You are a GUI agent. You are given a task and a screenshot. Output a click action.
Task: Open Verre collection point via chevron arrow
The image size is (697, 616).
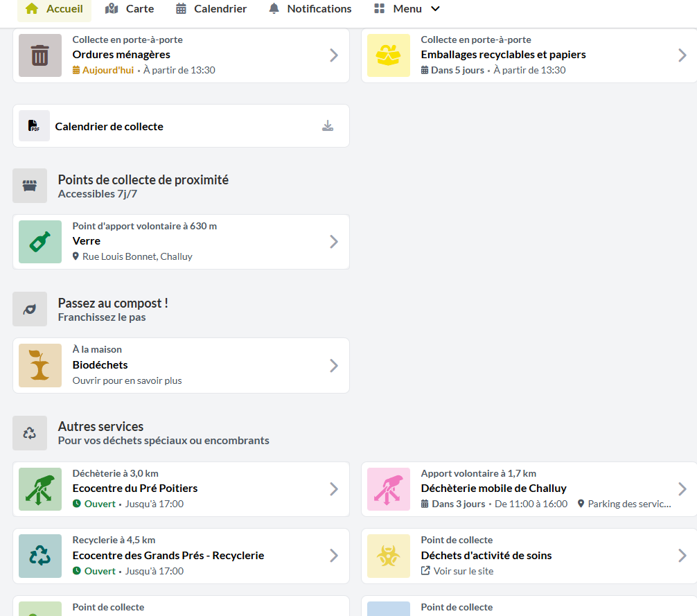(x=334, y=242)
